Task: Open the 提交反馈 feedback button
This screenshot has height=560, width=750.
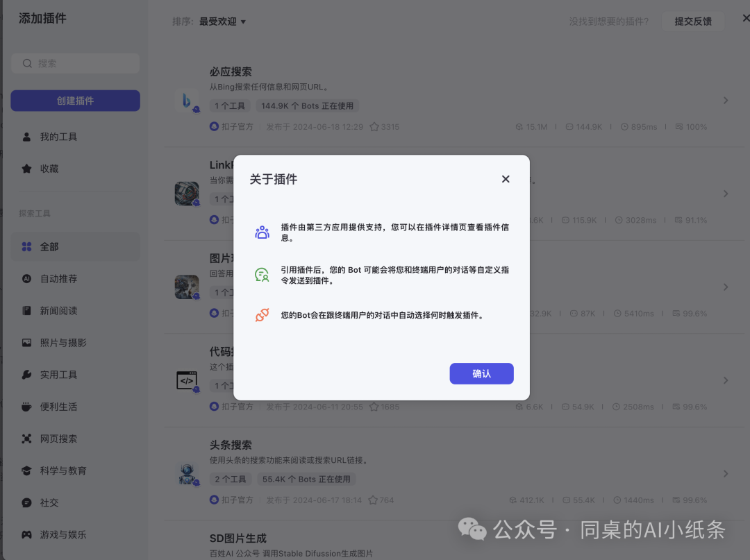Action: click(693, 21)
